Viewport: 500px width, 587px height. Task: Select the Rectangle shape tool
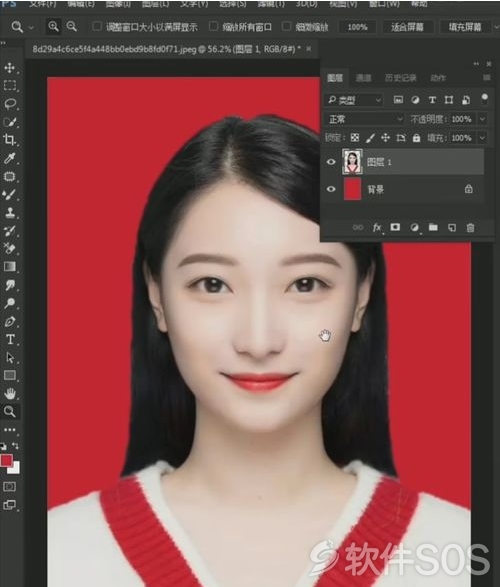point(10,375)
